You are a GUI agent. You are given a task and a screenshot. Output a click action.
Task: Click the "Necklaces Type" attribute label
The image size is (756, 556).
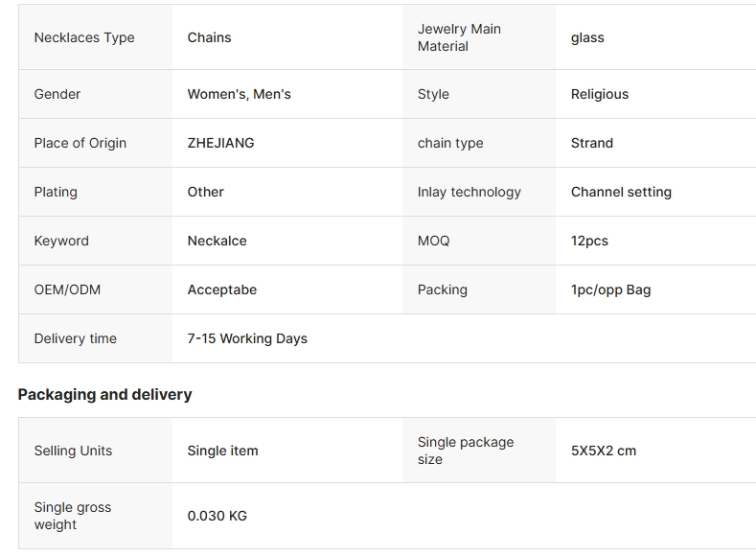pyautogui.click(x=84, y=37)
